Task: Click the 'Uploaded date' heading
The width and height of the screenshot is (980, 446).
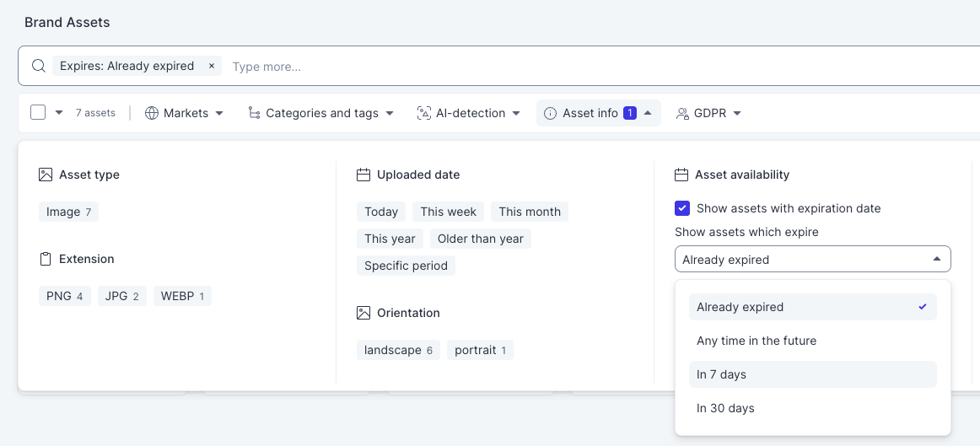Action: pos(418,175)
